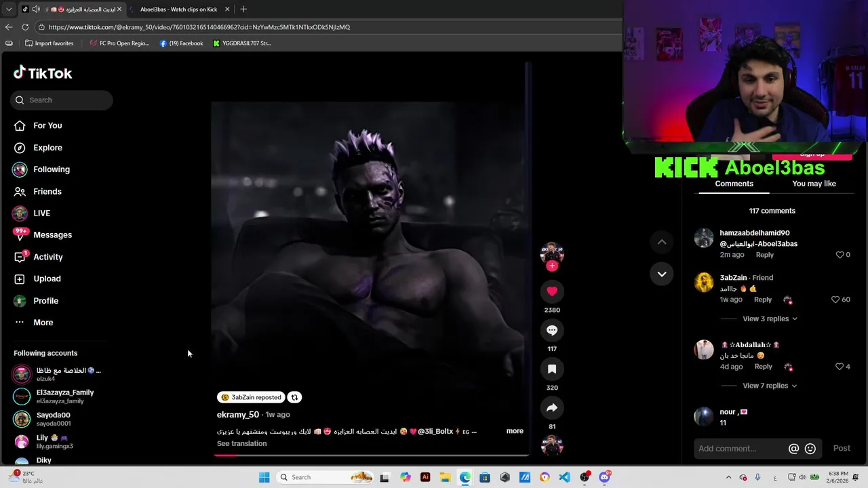The width and height of the screenshot is (868, 488).
Task: Open the Facebook bookmark
Action: click(181, 43)
